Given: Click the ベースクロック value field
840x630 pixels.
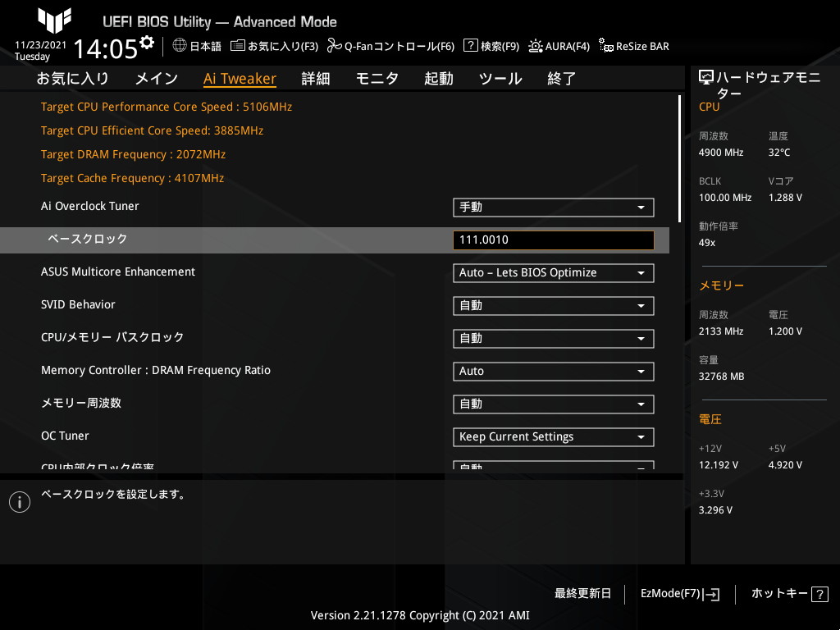Looking at the screenshot, I should [554, 240].
